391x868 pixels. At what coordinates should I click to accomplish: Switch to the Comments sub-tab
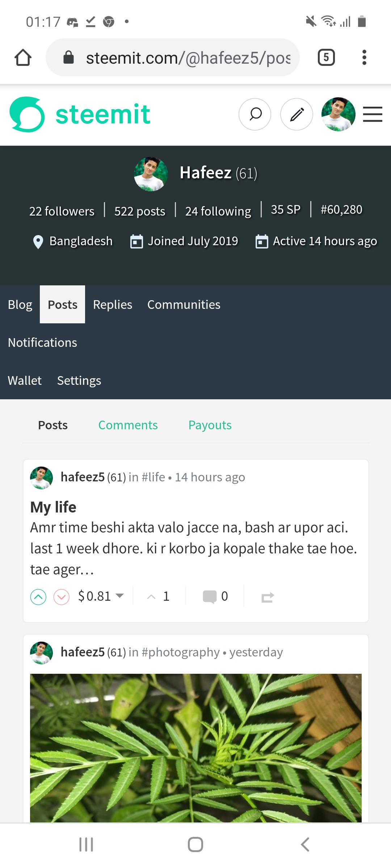coord(128,425)
